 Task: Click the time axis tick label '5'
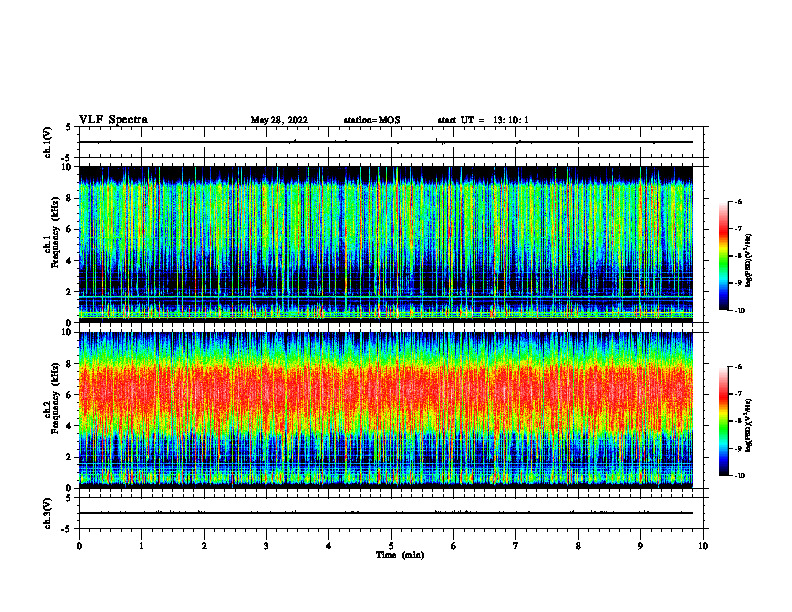point(391,546)
